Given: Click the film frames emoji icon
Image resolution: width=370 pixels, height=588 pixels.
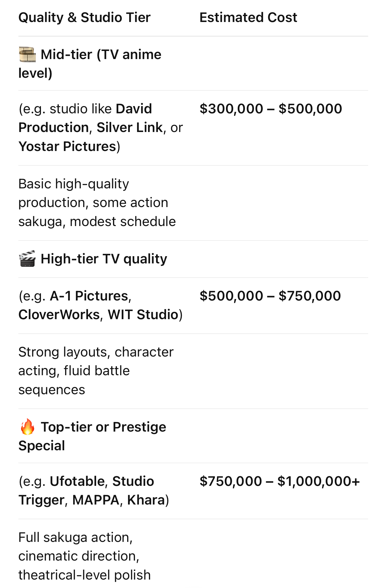Looking at the screenshot, I should coord(27,55).
